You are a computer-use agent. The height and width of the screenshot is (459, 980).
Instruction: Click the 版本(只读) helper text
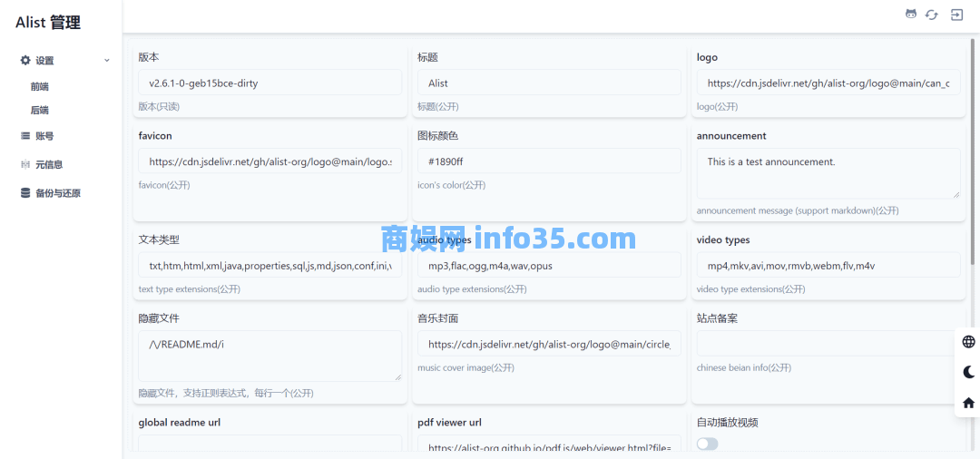[x=159, y=107]
